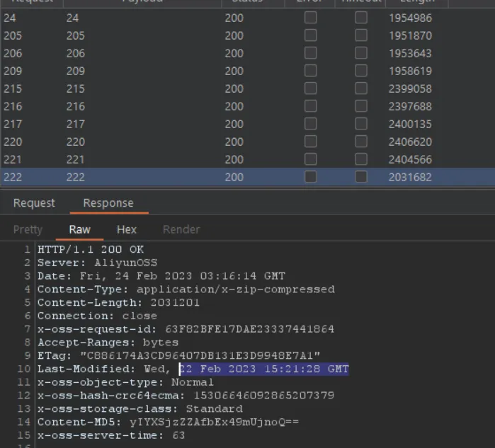Image resolution: width=495 pixels, height=448 pixels.
Task: Tick the Timeout checkbox in row 24
Action: coord(361,18)
